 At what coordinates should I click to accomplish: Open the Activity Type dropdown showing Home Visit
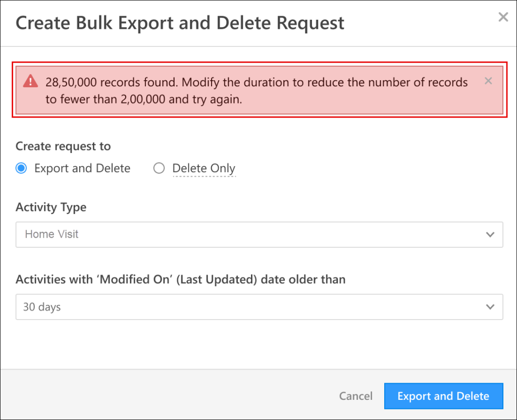[260, 234]
